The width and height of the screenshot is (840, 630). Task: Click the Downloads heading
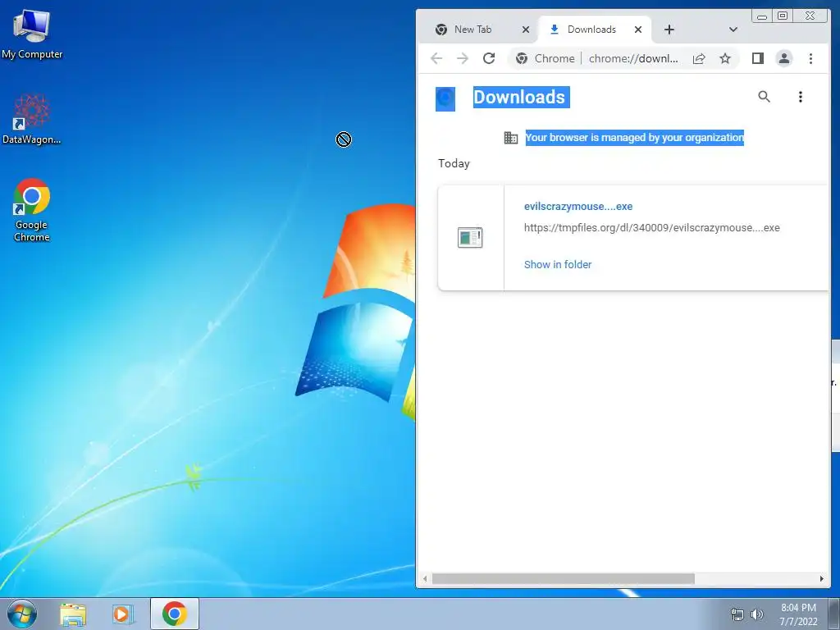pos(519,97)
